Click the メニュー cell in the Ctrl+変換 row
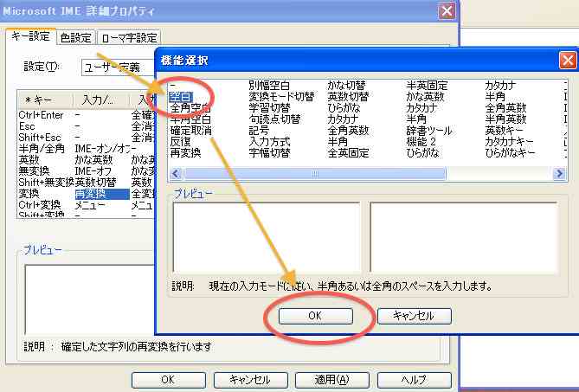 (90, 205)
